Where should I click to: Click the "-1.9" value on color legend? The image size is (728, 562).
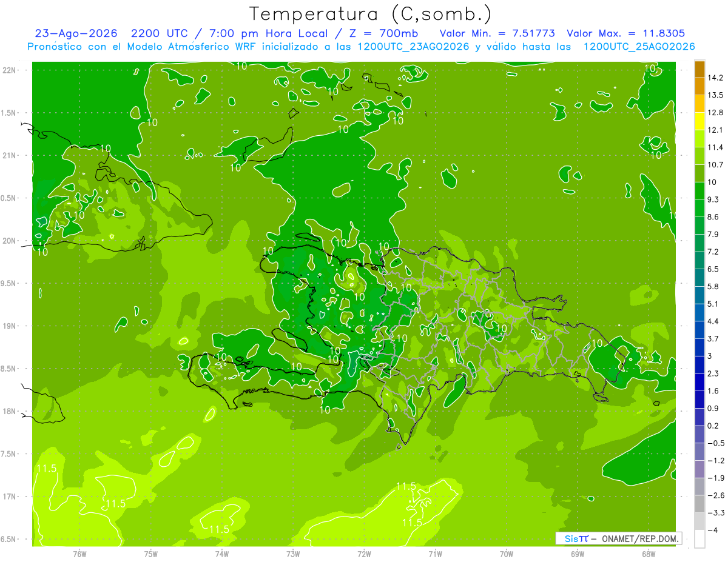click(x=716, y=478)
